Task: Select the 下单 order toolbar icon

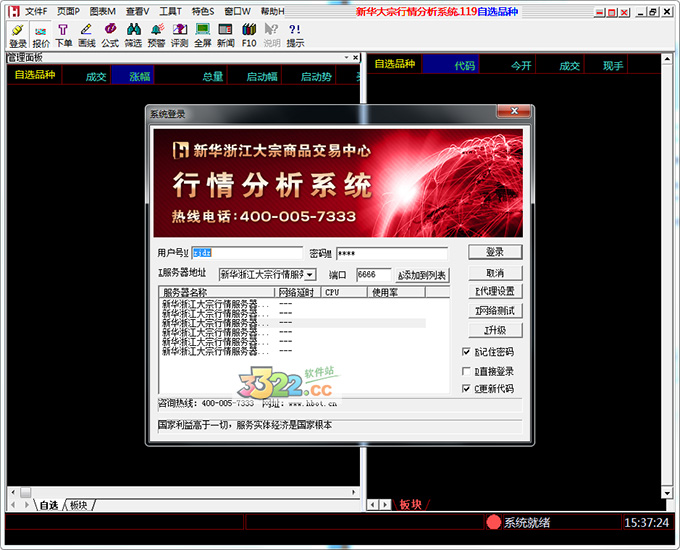Action: tap(63, 35)
